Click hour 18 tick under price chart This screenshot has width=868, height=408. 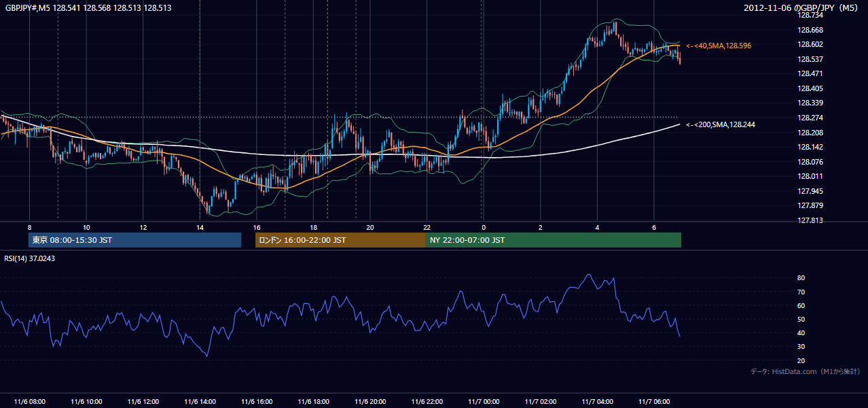[x=313, y=227]
